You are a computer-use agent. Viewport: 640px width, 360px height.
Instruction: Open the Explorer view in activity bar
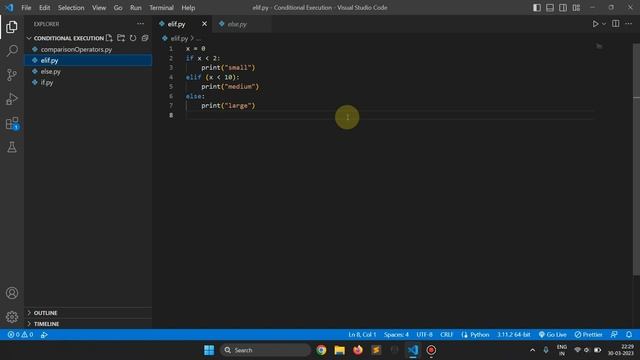click(x=12, y=27)
